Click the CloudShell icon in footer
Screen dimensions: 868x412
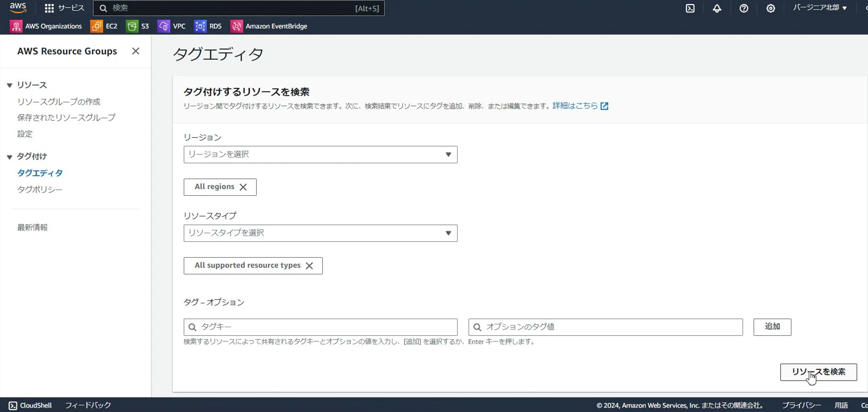click(x=13, y=405)
